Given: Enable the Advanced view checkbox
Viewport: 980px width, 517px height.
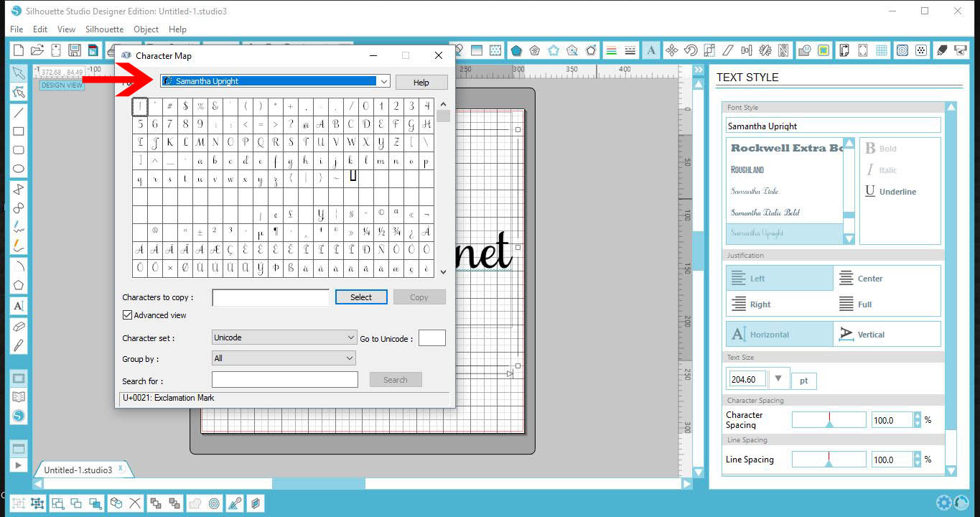Looking at the screenshot, I should click(127, 315).
